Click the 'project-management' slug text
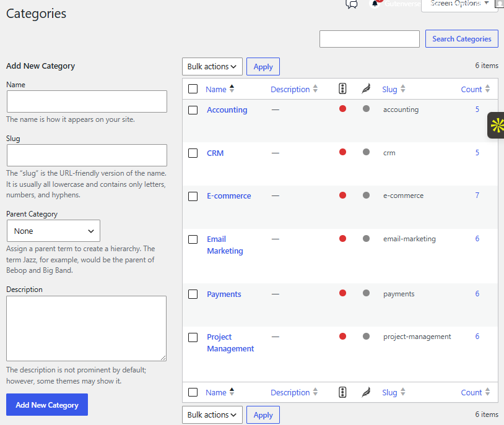 point(417,337)
